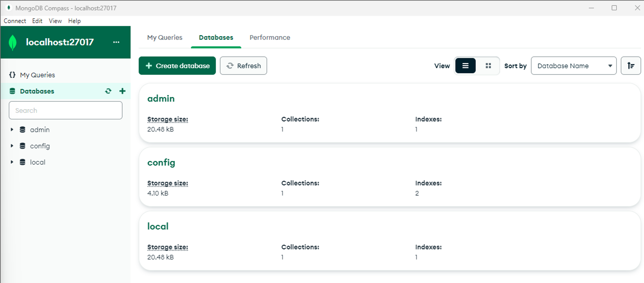Minimize the Compass window
Screen dimensions: 644x283
coord(591,8)
